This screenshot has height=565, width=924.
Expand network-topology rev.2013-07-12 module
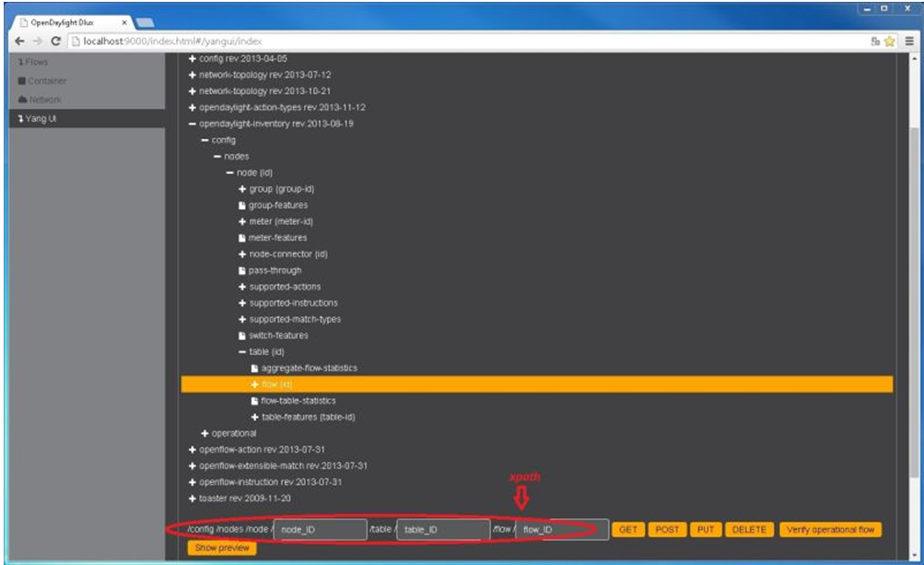click(x=193, y=75)
